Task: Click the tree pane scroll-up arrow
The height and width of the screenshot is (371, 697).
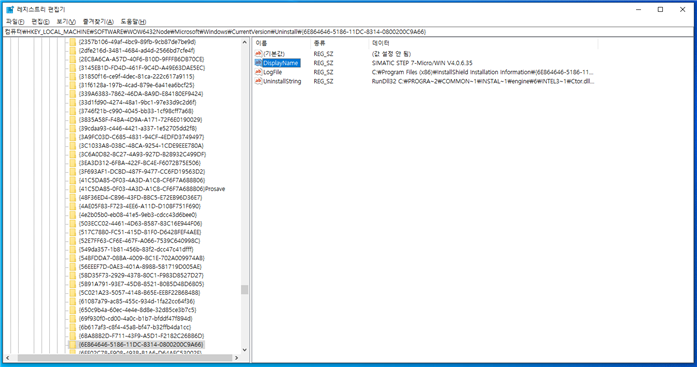Action: click(244, 42)
